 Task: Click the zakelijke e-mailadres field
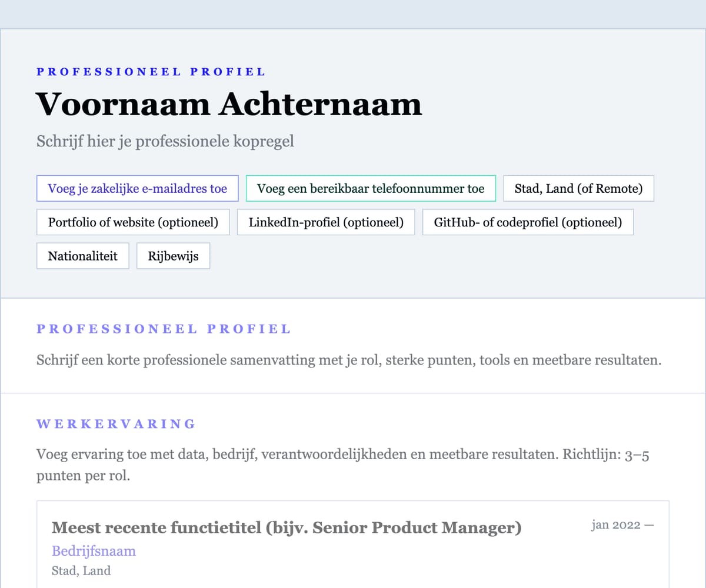(x=137, y=188)
